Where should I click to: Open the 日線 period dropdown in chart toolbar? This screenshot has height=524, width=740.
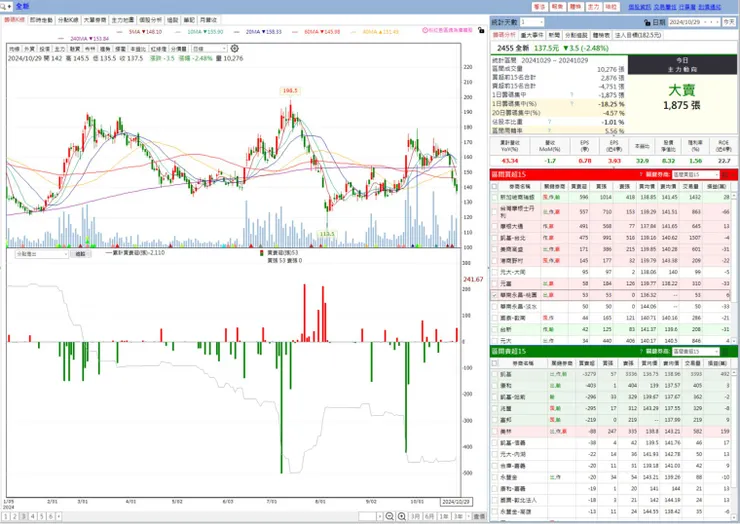pos(210,49)
